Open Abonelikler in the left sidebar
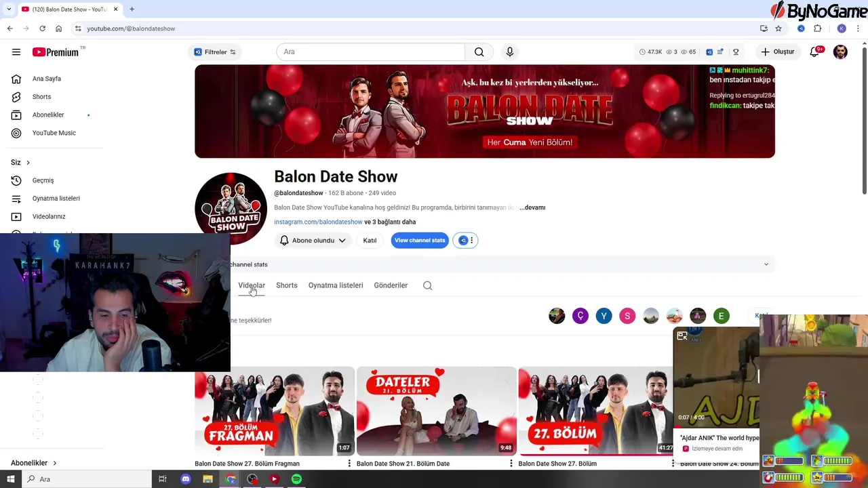Viewport: 868px width, 488px height. [47, 115]
